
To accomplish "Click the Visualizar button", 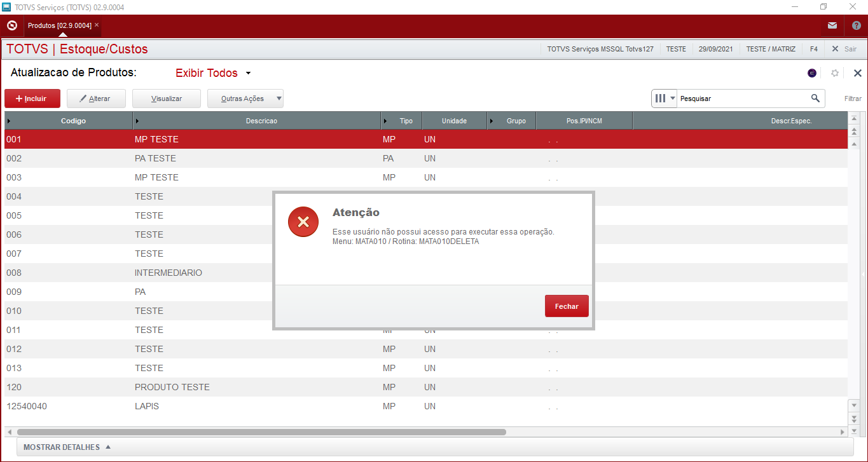I will tap(167, 99).
